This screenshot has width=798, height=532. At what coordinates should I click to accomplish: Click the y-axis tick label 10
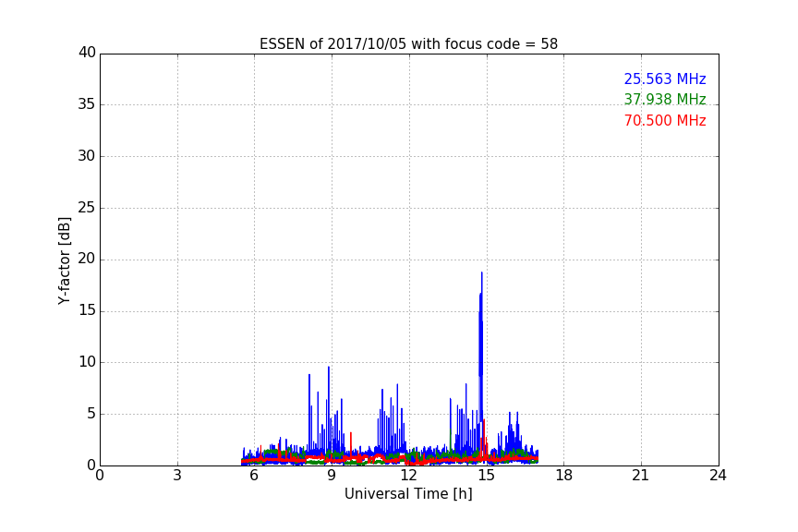[87, 362]
